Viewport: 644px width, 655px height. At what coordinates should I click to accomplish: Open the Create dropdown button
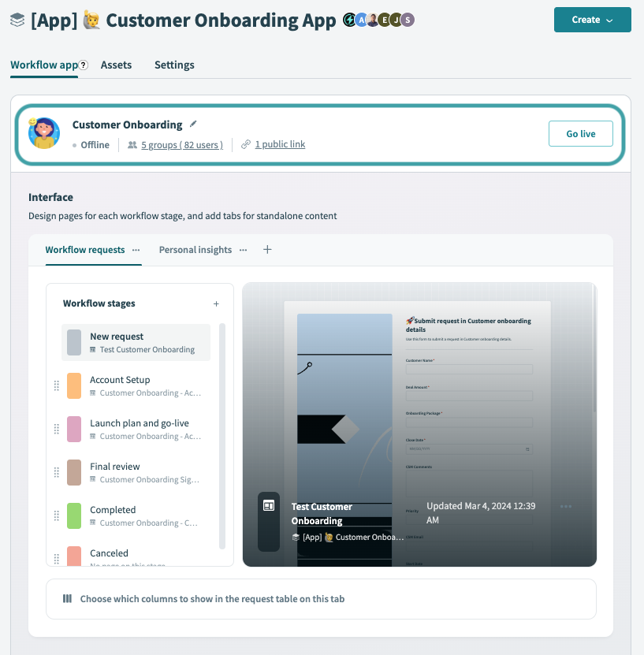coord(592,20)
